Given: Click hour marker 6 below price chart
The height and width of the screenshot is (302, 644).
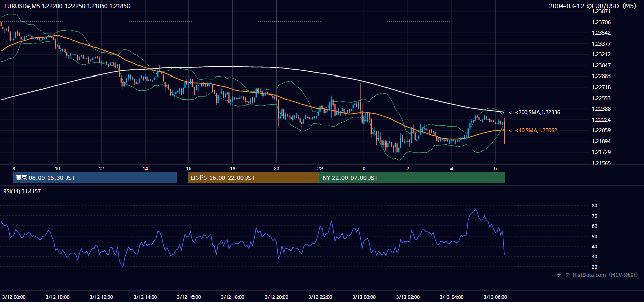Looking at the screenshot, I should click(x=496, y=168).
